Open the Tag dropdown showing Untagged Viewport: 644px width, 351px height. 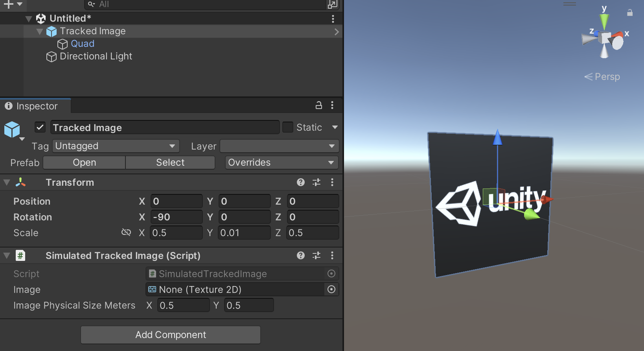[x=116, y=146]
